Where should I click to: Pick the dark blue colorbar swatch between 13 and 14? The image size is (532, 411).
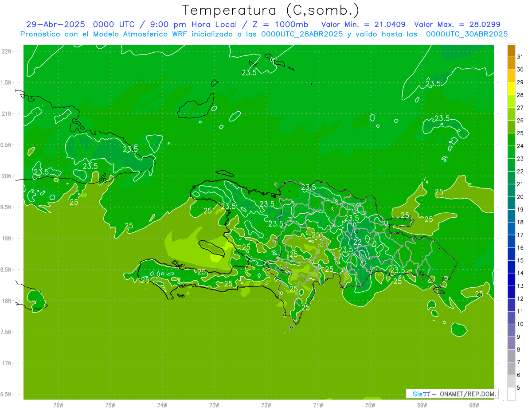coord(511,280)
